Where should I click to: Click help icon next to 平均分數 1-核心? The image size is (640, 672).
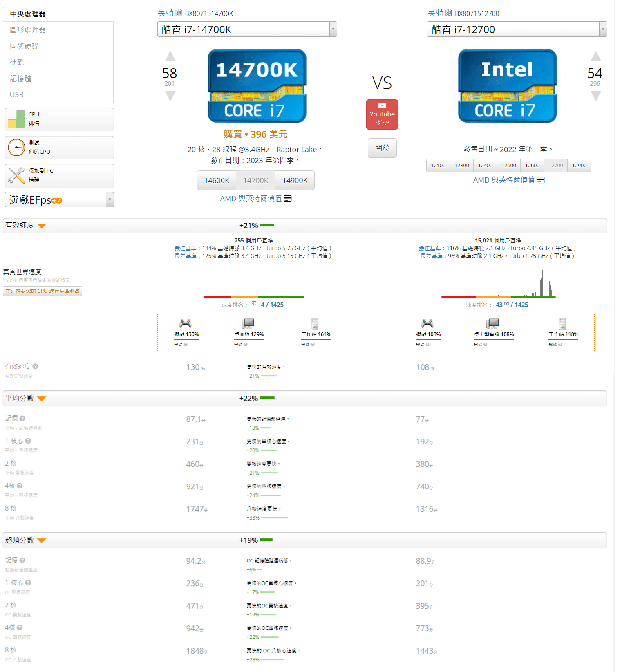pos(28,441)
